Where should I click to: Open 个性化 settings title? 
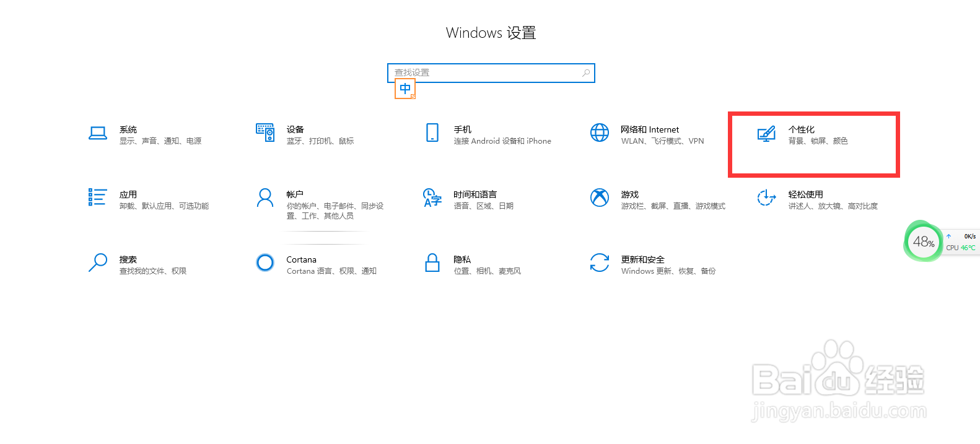coord(802,129)
